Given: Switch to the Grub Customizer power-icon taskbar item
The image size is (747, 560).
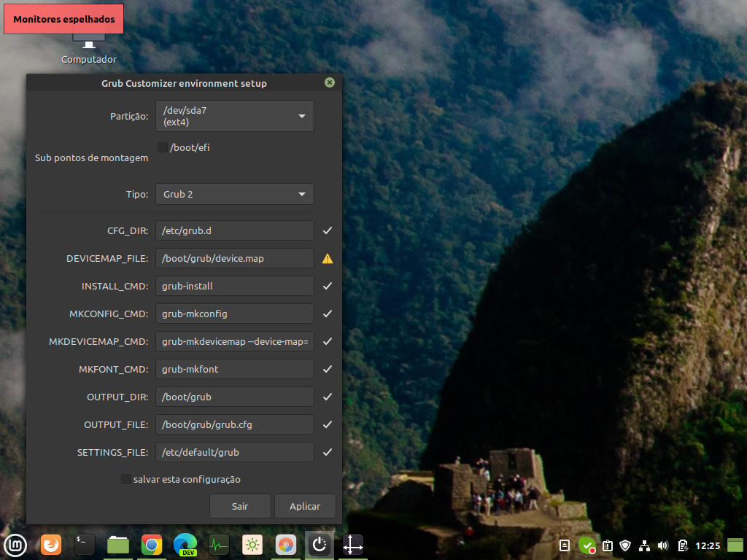Looking at the screenshot, I should pos(320,545).
